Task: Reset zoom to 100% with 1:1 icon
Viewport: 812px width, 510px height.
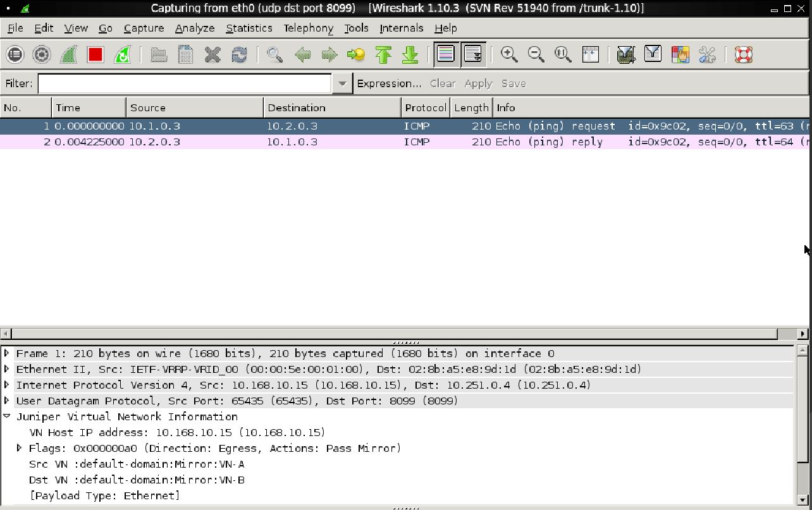Action: pos(563,54)
